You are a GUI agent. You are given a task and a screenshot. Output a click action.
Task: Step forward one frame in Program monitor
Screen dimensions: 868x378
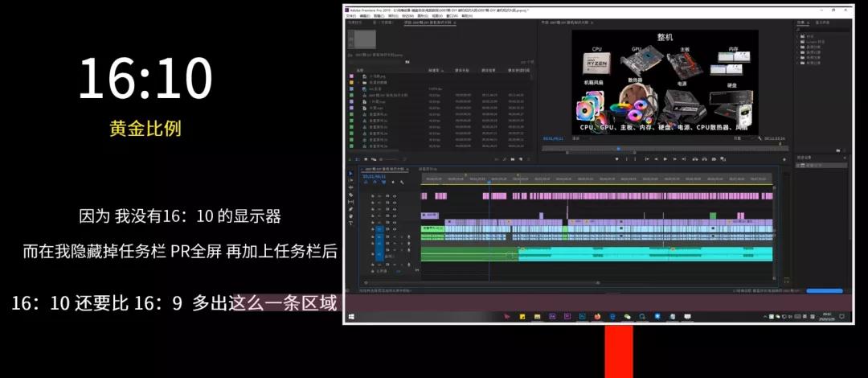675,159
